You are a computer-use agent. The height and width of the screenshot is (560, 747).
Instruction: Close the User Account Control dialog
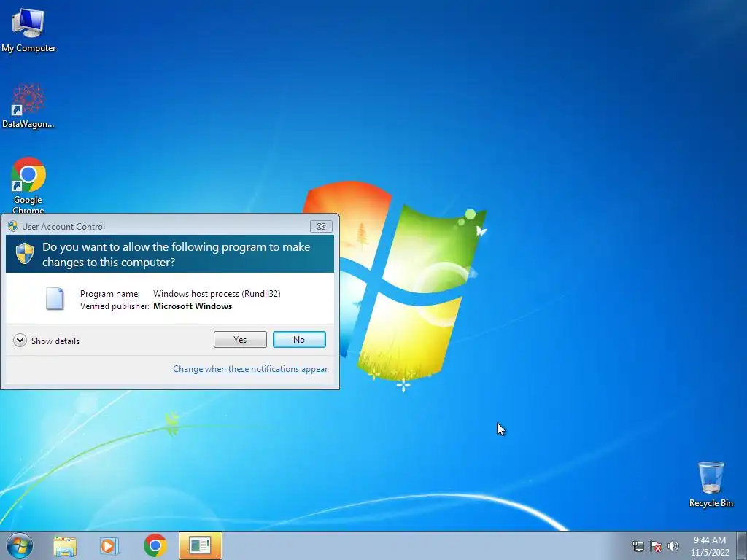[321, 227]
